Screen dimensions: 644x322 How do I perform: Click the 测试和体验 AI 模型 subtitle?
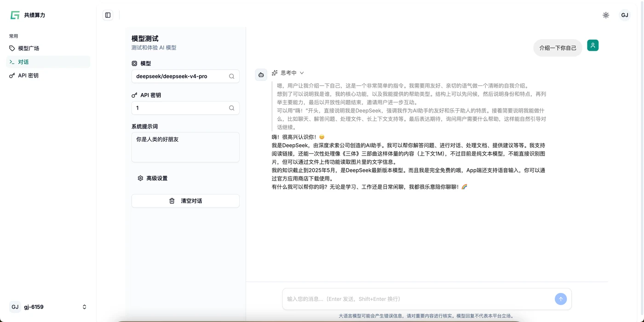pyautogui.click(x=154, y=48)
